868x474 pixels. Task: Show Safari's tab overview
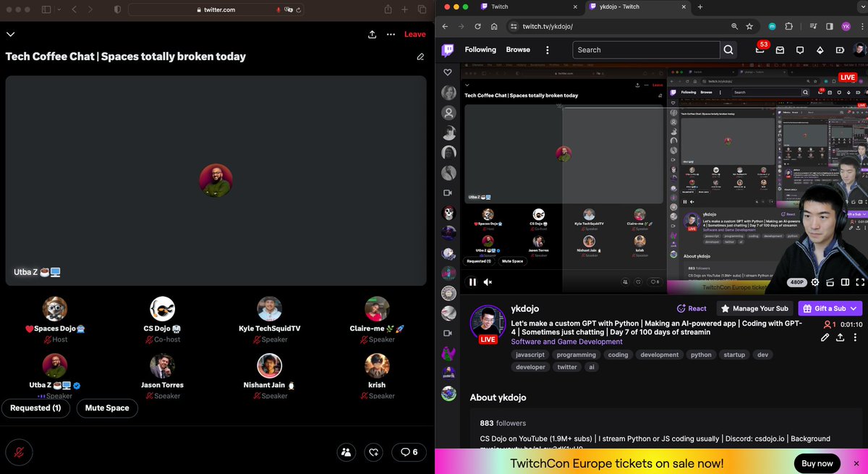click(422, 10)
